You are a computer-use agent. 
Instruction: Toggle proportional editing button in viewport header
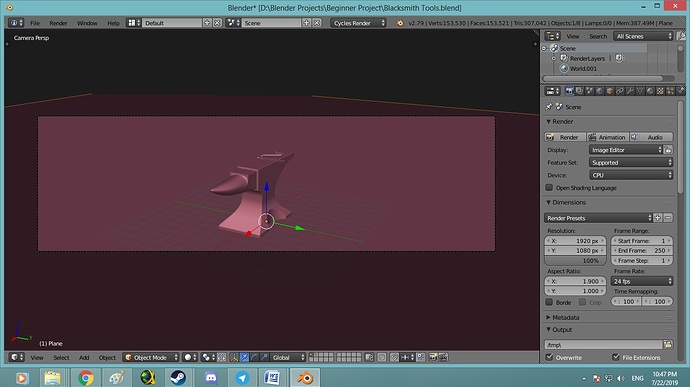382,357
